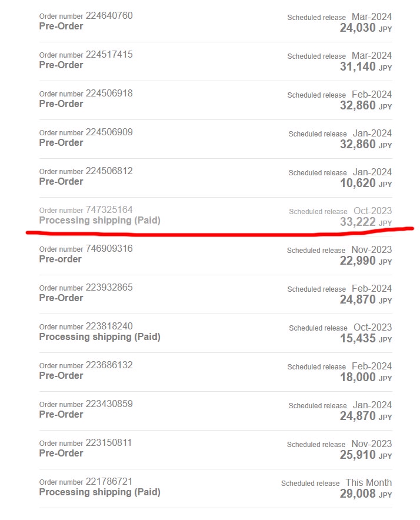Click the 31,140 JPY amount
Viewport: 420px width, 520px height.
[x=366, y=66]
